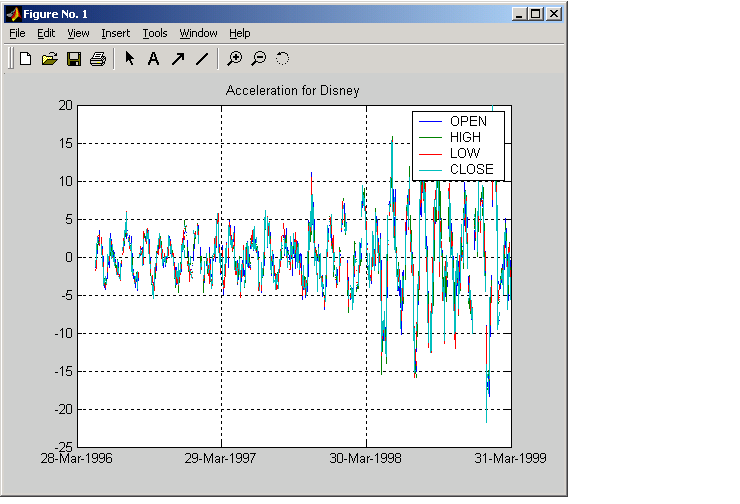Image resolution: width=740 pixels, height=504 pixels.
Task: Click the HIGH legend entry
Action: tap(465, 137)
